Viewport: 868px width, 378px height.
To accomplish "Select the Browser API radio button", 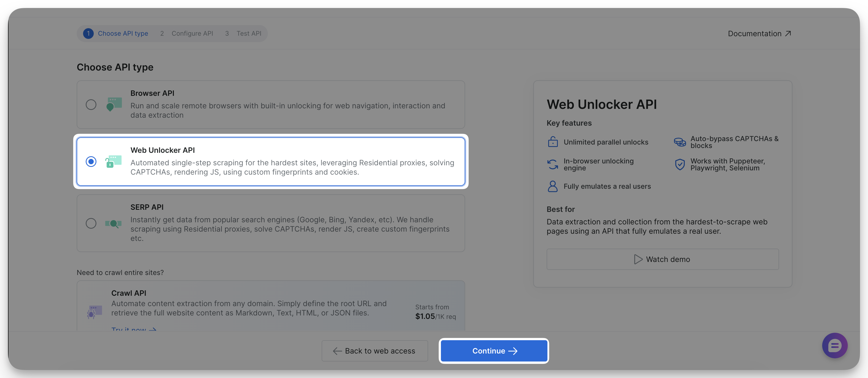I will point(91,105).
